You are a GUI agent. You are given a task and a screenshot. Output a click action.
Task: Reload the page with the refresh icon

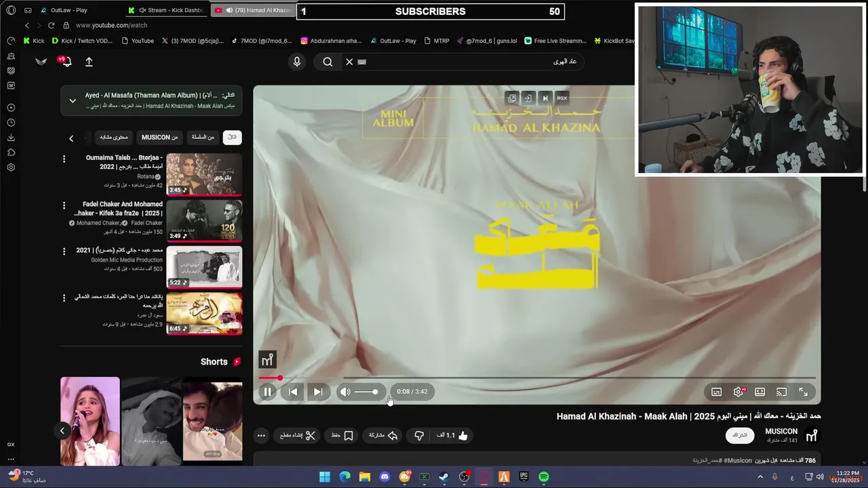tap(51, 25)
